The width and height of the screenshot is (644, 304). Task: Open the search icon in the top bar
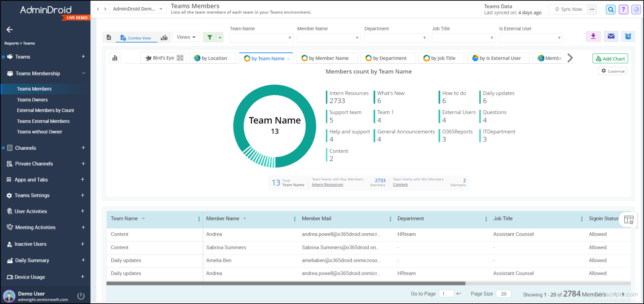[610, 9]
